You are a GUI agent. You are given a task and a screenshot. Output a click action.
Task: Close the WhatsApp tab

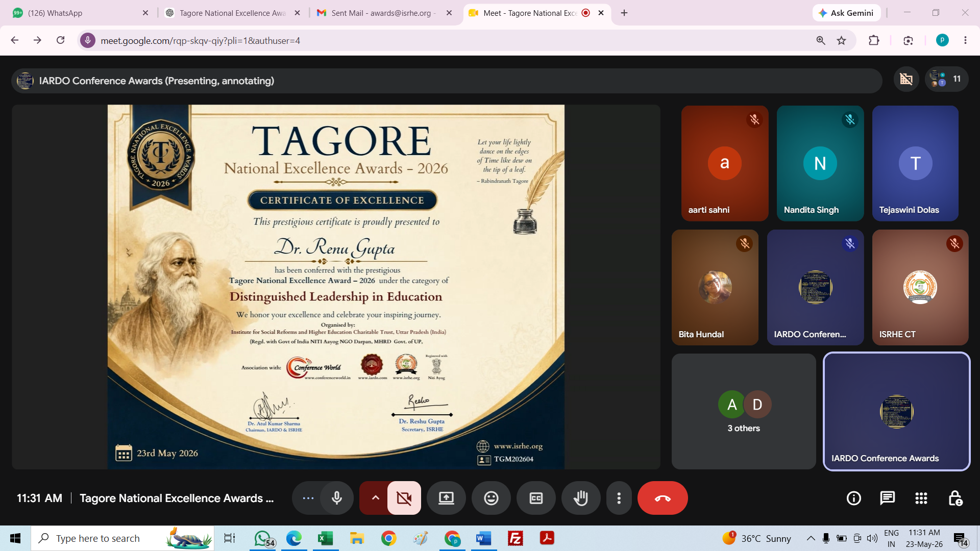pyautogui.click(x=145, y=13)
